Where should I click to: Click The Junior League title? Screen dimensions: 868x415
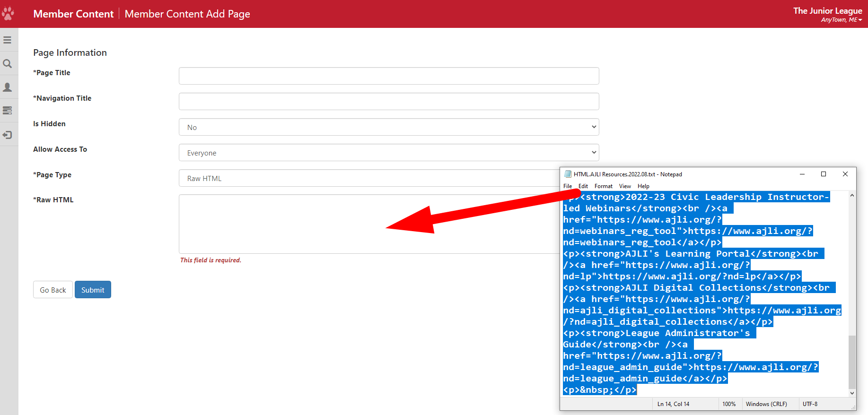828,10
